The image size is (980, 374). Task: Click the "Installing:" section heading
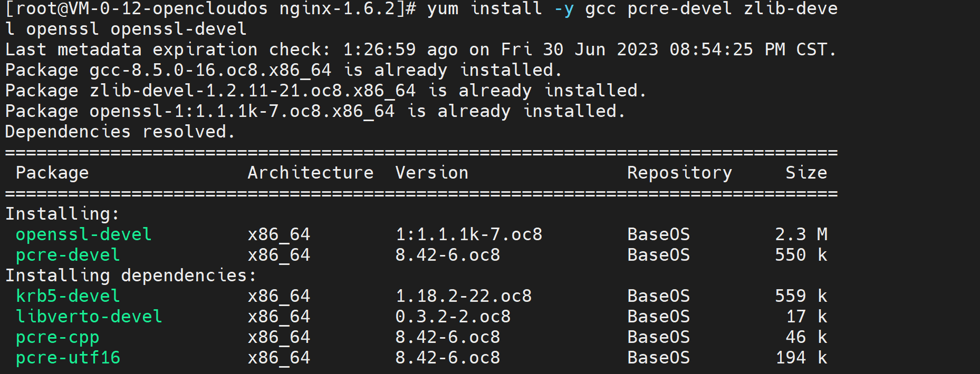coord(62,214)
